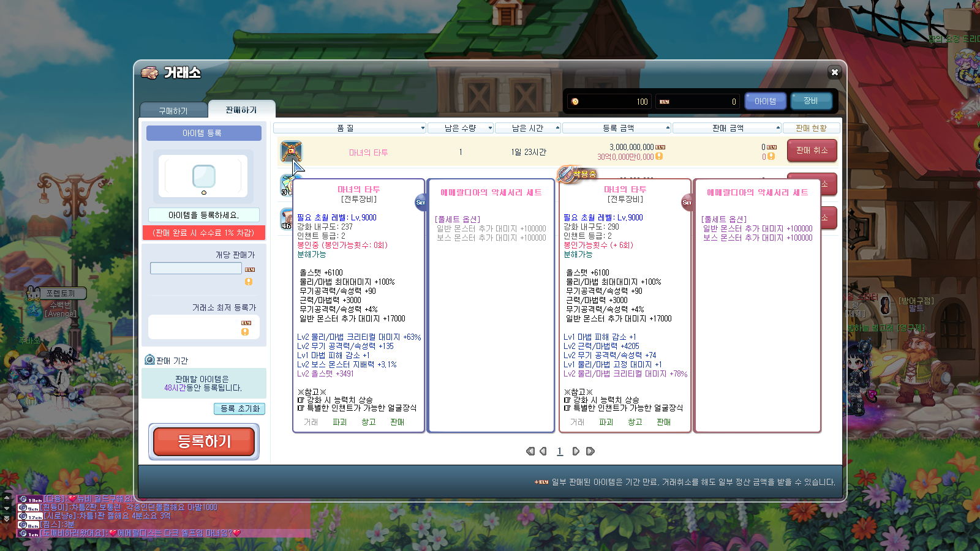This screenshot has height=551, width=980.
Task: Sort by the 판매 금액 column header
Action: pos(727,128)
